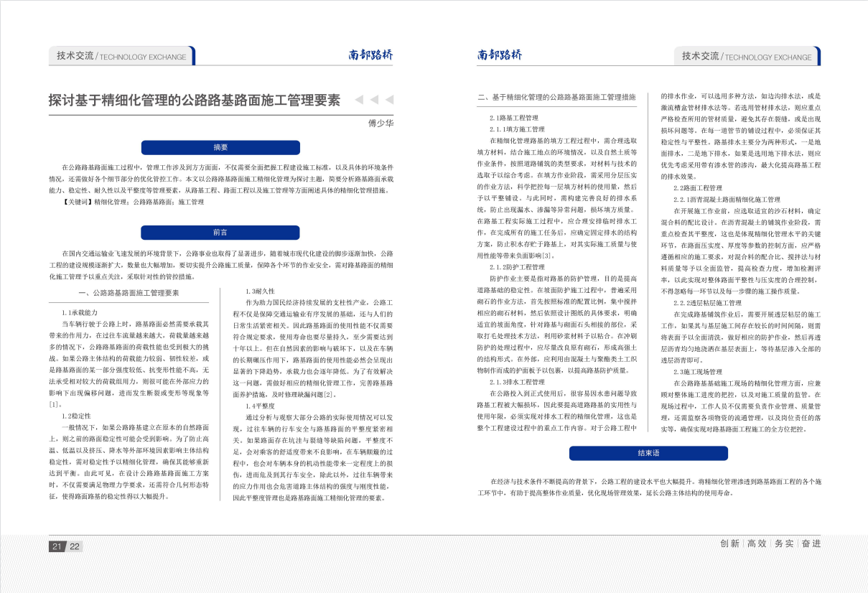Click subheading 1.4平整度
Image resolution: width=868 pixels, height=593 pixels.
pyautogui.click(x=260, y=406)
